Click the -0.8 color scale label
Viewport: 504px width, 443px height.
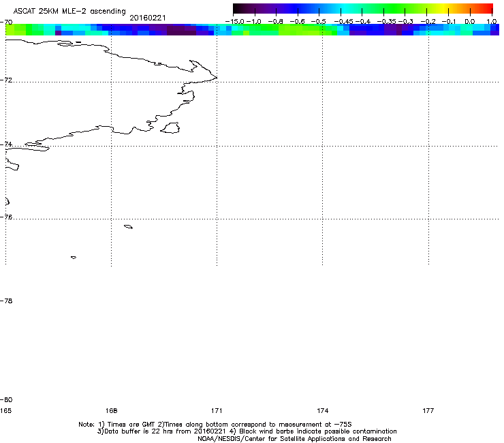pos(275,22)
